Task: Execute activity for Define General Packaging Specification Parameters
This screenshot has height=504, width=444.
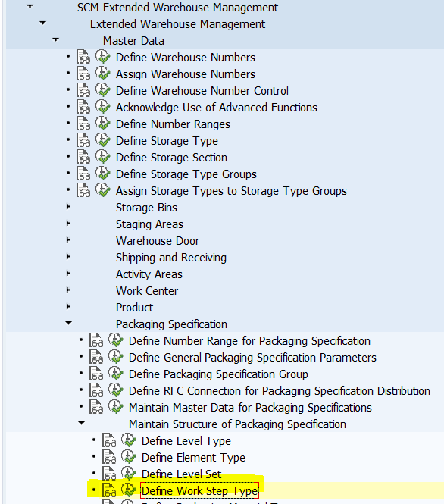Action: pos(116,357)
